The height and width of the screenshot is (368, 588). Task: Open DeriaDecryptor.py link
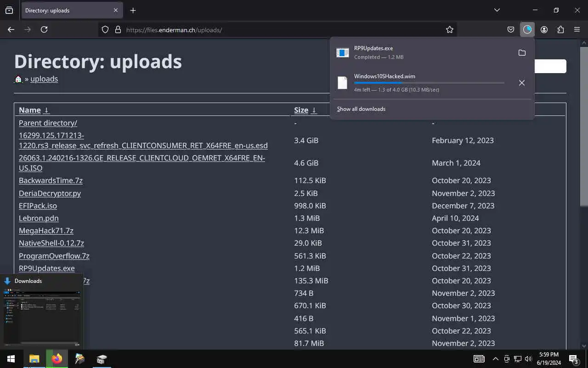click(50, 193)
